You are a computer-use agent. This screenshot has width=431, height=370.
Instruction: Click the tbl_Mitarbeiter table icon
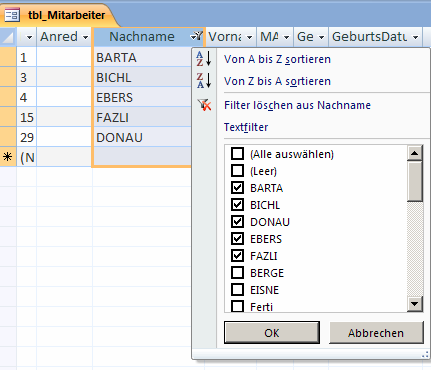(12, 15)
